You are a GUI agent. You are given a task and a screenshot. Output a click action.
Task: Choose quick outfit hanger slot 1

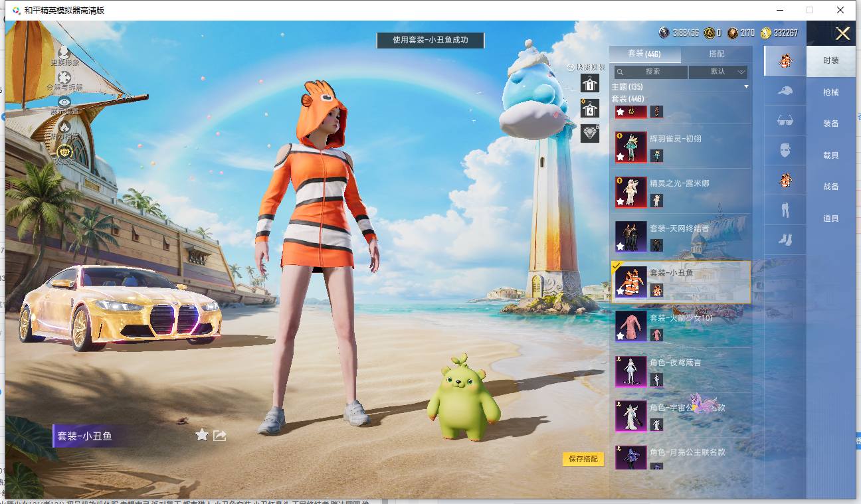(x=589, y=83)
